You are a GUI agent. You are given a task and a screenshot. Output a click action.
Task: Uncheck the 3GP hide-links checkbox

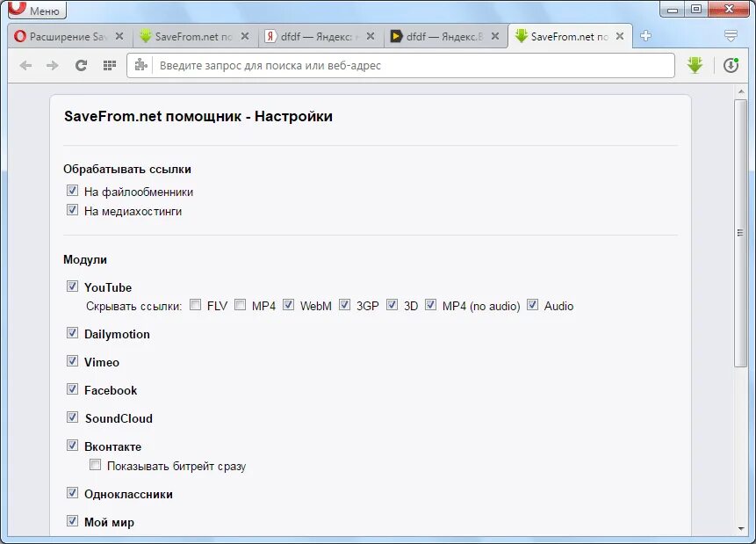click(x=344, y=305)
